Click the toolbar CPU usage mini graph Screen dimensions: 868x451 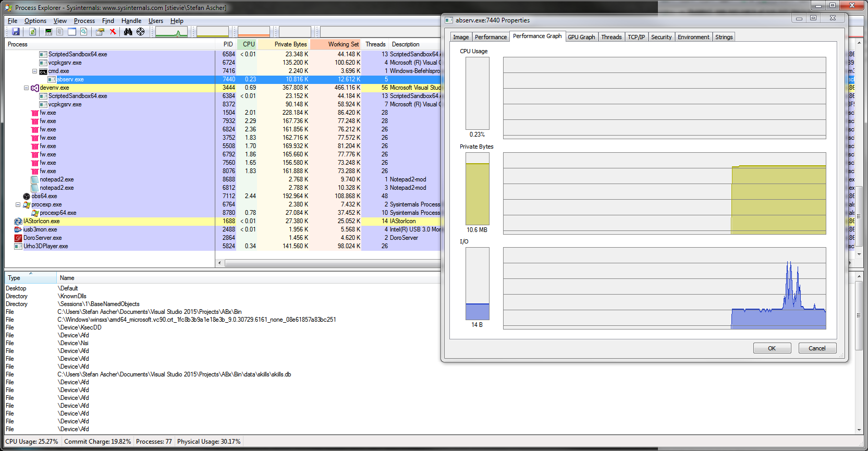pyautogui.click(x=172, y=32)
